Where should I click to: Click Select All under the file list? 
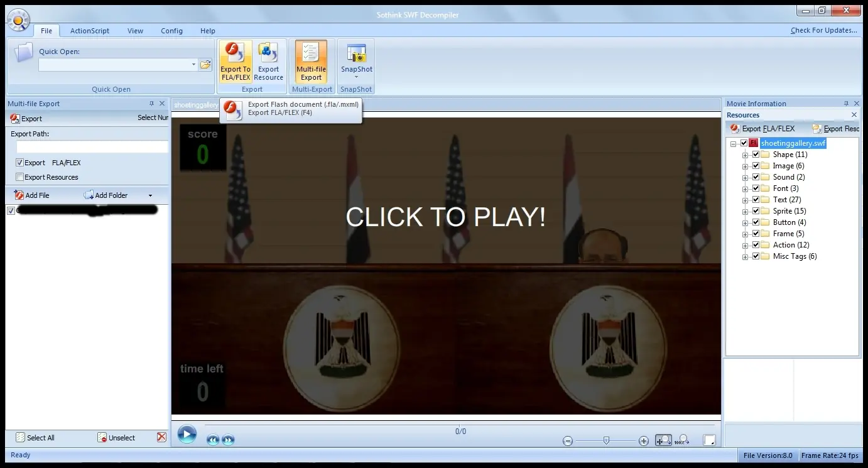coord(35,438)
